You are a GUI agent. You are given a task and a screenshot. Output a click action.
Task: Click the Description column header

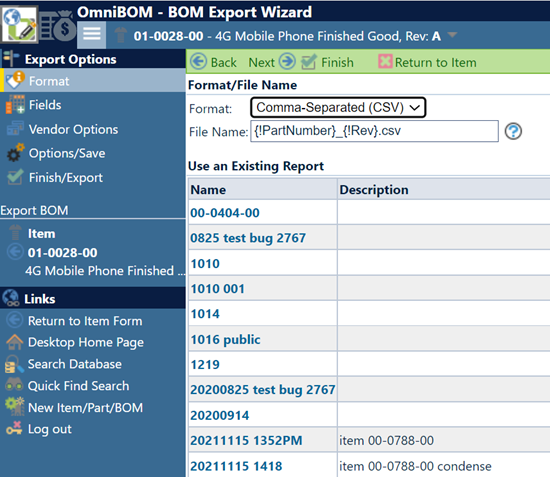click(x=444, y=189)
